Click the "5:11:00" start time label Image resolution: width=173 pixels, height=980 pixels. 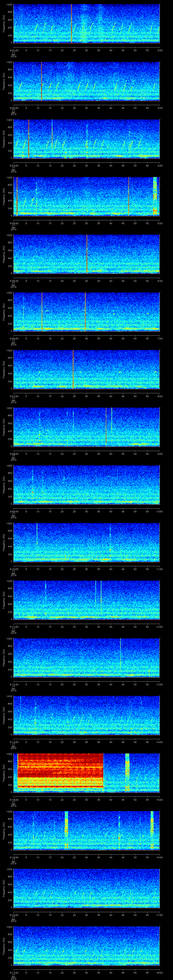coord(14,627)
